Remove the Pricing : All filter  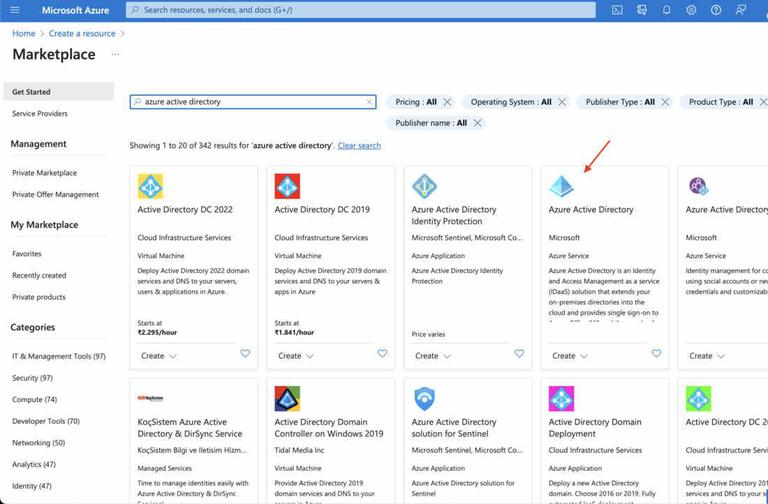pos(447,102)
